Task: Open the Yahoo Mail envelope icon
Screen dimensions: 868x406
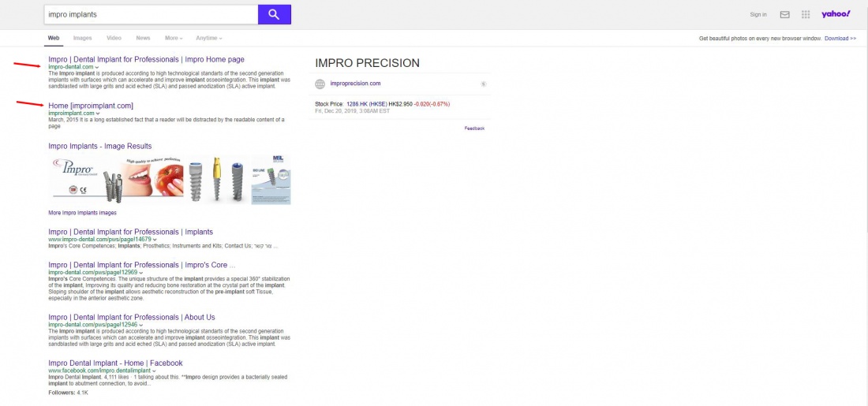Action: click(784, 14)
